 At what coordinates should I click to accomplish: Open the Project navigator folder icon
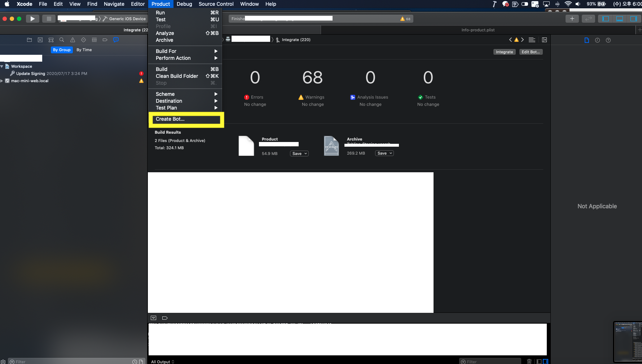29,40
